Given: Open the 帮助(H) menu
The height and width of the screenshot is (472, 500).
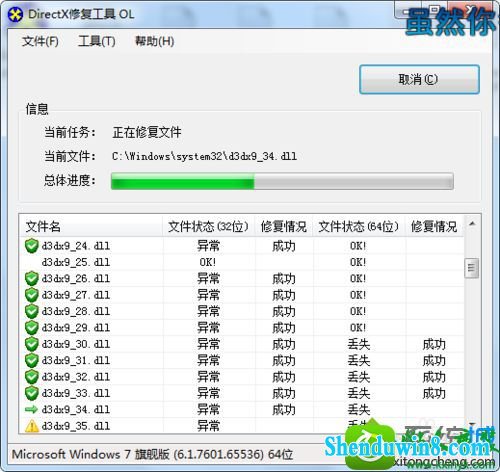Looking at the screenshot, I should [x=154, y=41].
